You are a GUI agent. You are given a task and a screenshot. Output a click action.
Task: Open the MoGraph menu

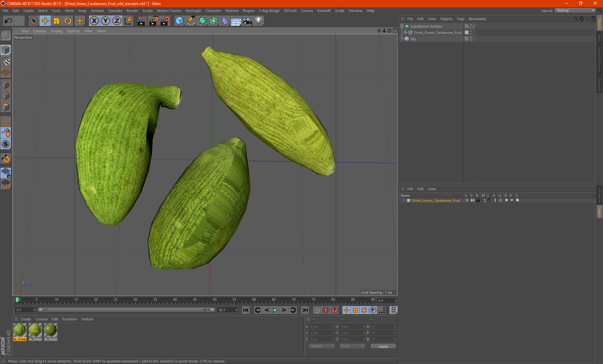(193, 11)
